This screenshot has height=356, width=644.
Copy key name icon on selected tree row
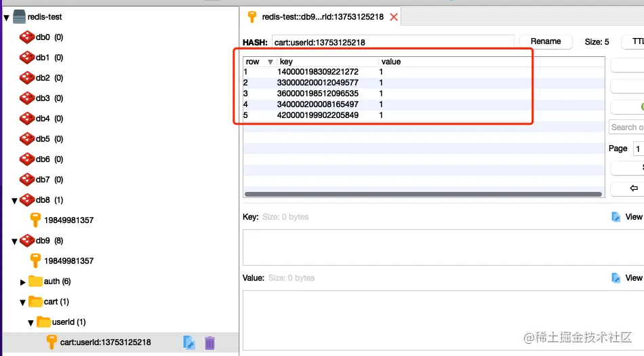[189, 342]
